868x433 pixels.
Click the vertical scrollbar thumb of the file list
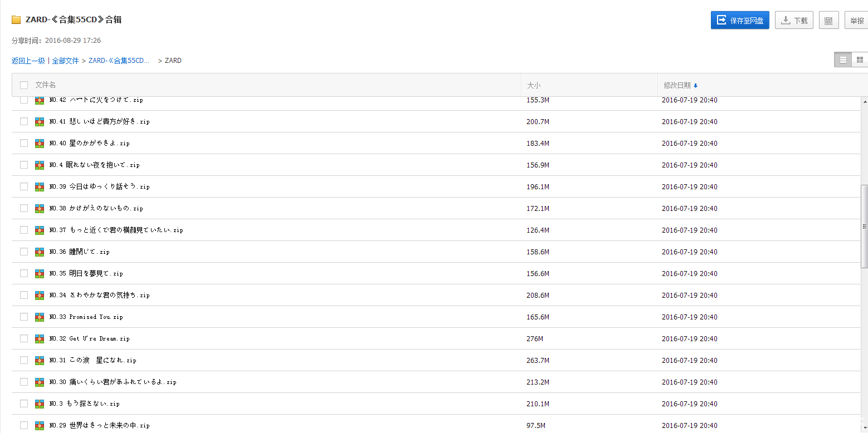point(865,226)
